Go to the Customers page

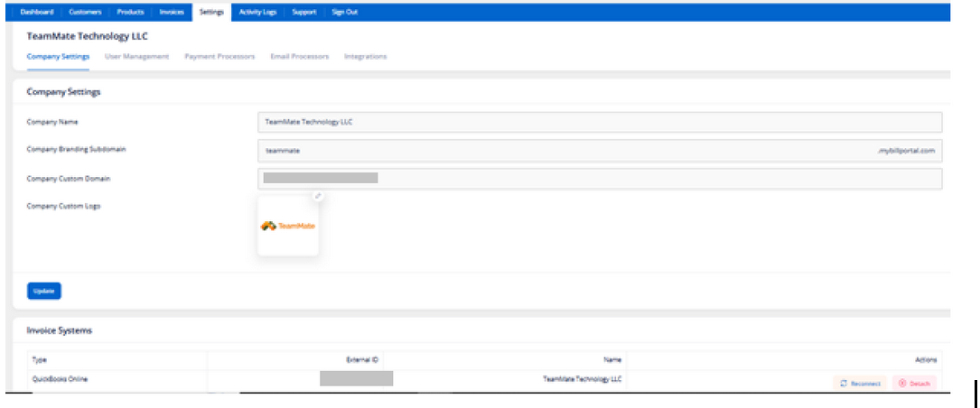pyautogui.click(x=85, y=12)
